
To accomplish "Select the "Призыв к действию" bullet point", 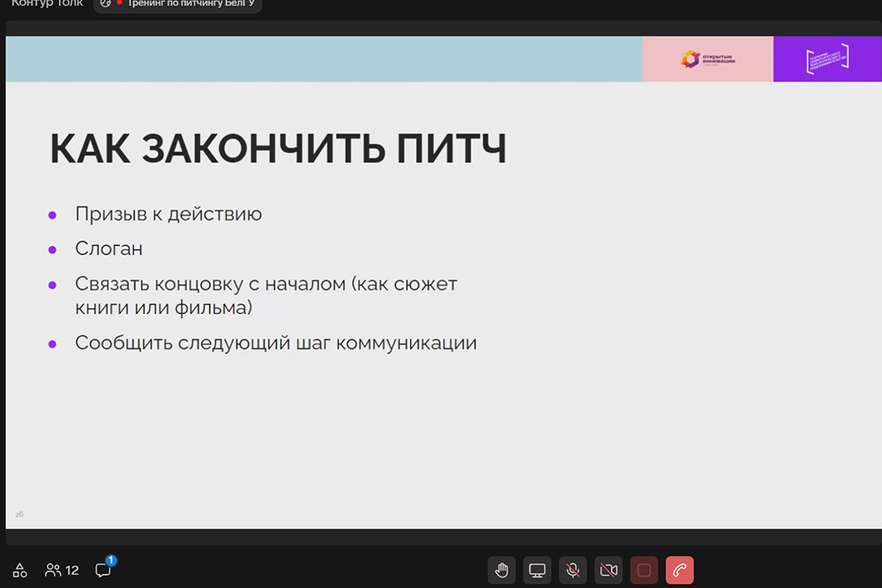I will point(168,214).
